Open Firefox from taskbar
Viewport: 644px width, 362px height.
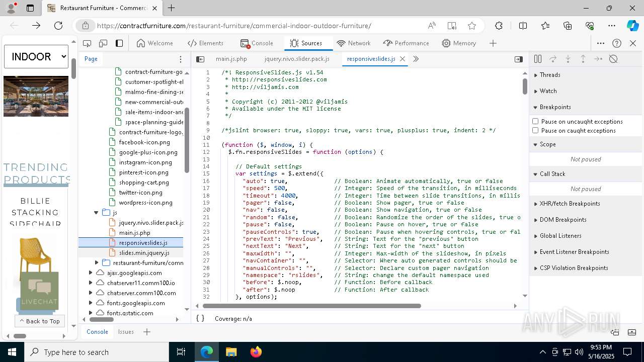pyautogui.click(x=256, y=352)
